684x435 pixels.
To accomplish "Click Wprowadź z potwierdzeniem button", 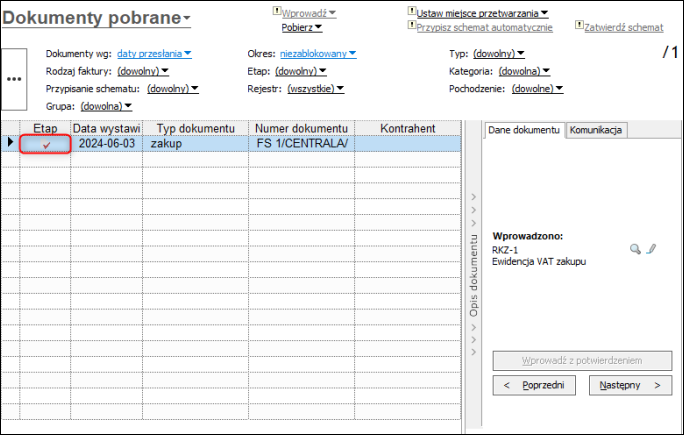I will tap(582, 361).
